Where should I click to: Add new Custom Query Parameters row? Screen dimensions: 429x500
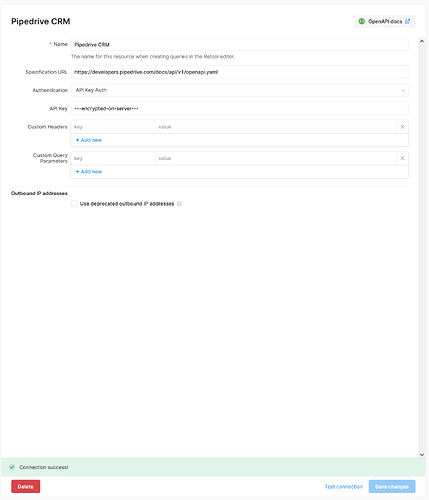click(x=89, y=171)
